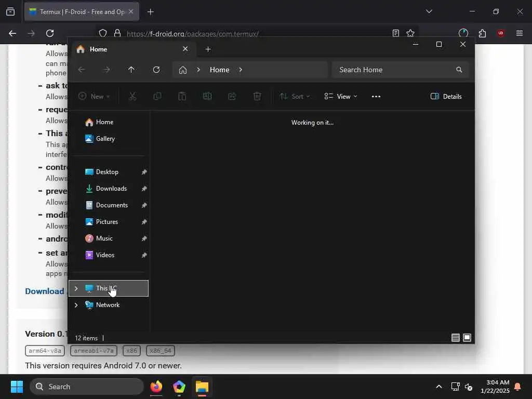Screen dimensions: 532x399
Task: Go up one folder level in File Explorer
Action: pyautogui.click(x=131, y=70)
